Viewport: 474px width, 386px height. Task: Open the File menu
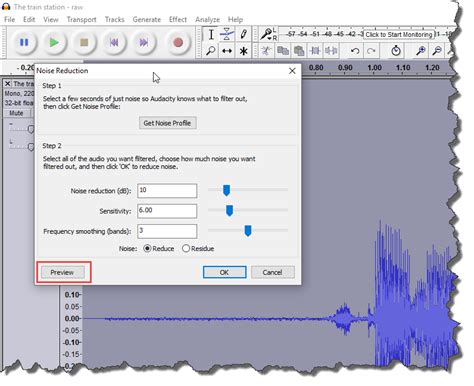(x=10, y=20)
